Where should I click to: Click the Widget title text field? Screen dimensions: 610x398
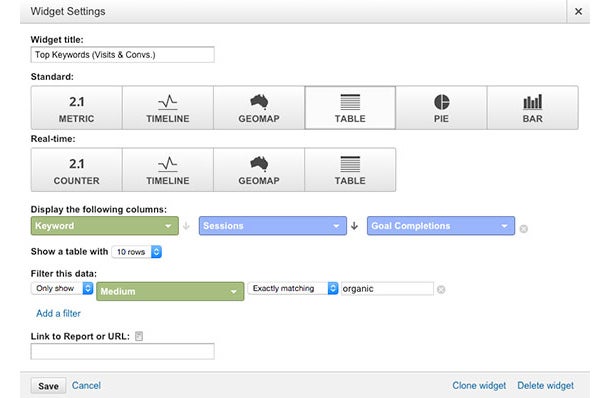click(123, 54)
